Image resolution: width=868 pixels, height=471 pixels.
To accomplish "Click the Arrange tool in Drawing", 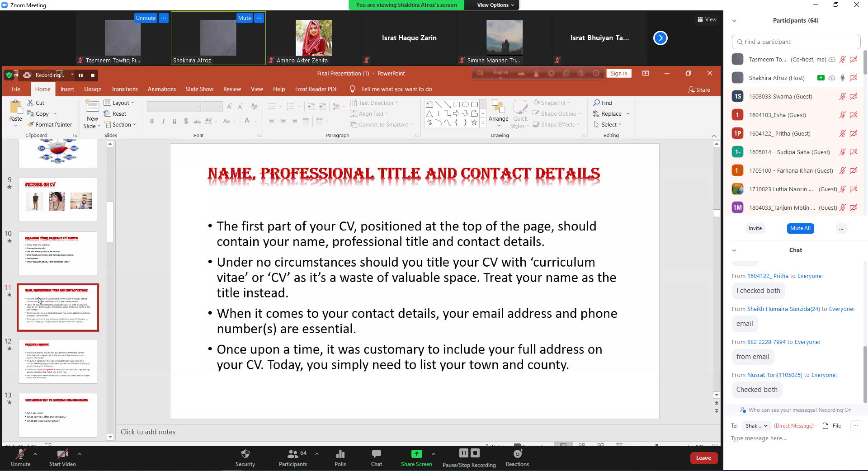I will coord(498,111).
